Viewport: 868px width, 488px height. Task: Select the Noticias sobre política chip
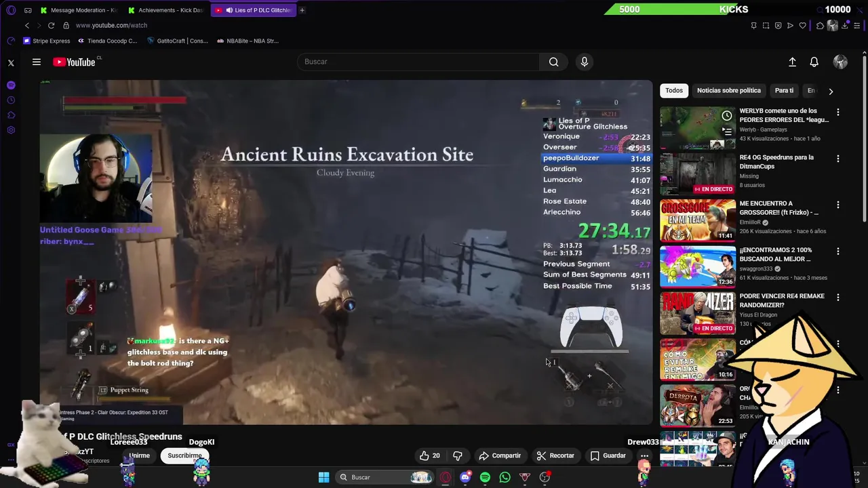pos(729,90)
